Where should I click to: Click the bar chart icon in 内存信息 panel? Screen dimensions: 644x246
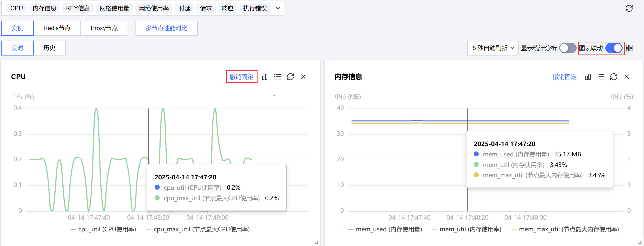click(588, 77)
